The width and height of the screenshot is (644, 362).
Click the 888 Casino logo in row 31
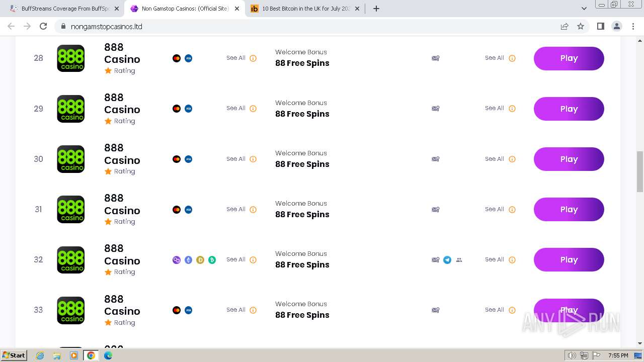tap(71, 209)
